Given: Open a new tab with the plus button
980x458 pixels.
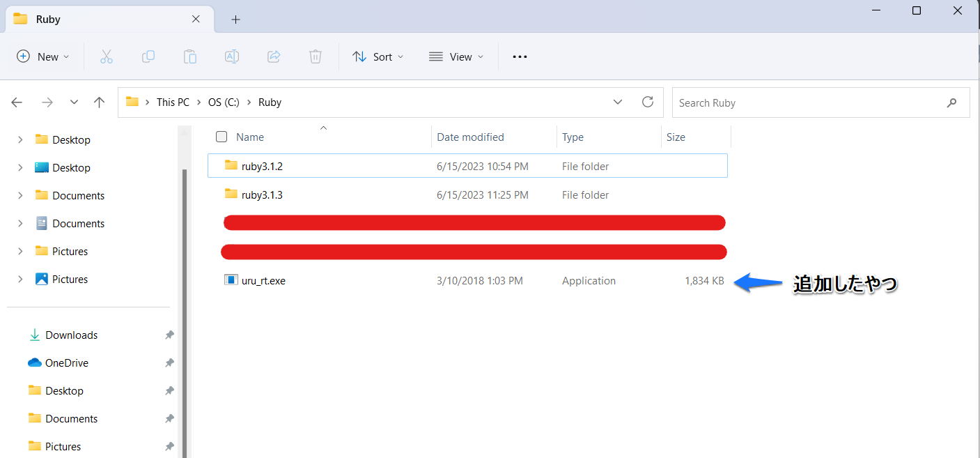Looking at the screenshot, I should [x=235, y=19].
